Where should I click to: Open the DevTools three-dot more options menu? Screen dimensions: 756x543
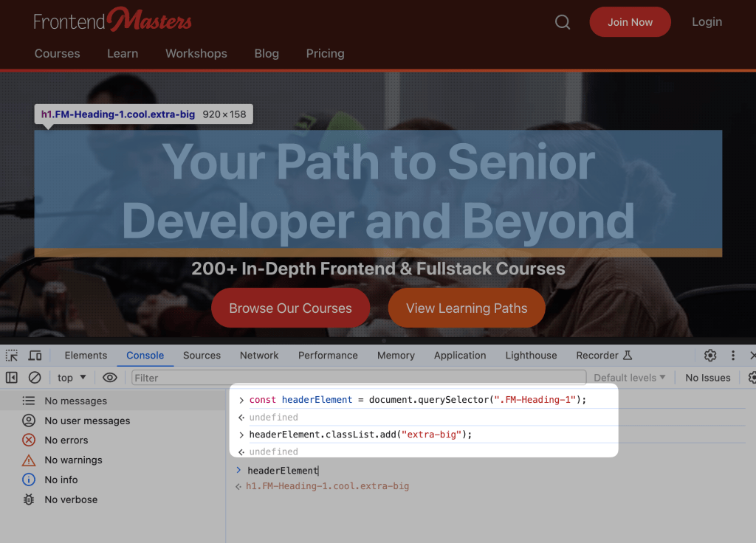[x=733, y=356]
